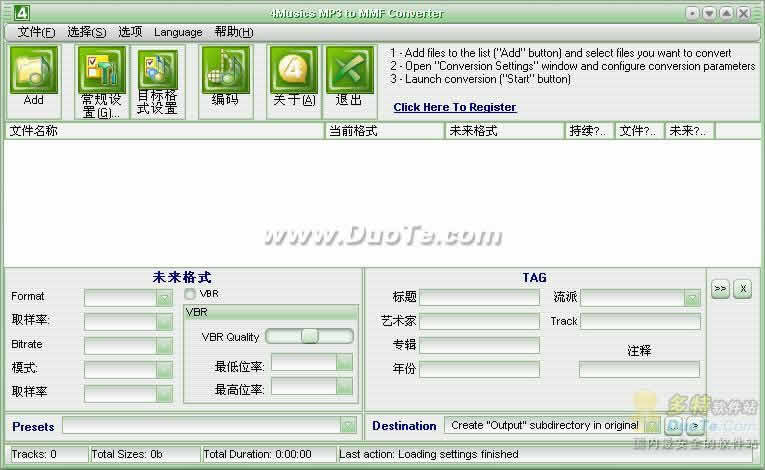Screen dimensions: 765x470
Task: Toggle the VBR radio button
Action: click(190, 294)
